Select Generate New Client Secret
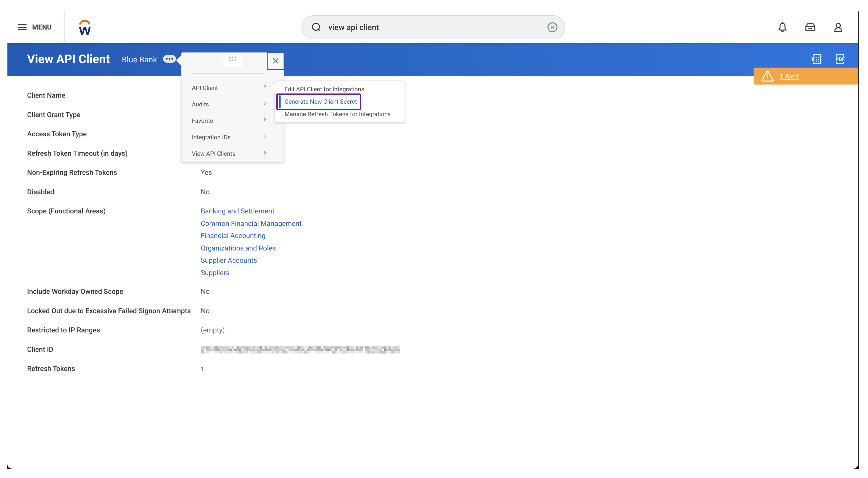868x478 pixels. tap(320, 101)
